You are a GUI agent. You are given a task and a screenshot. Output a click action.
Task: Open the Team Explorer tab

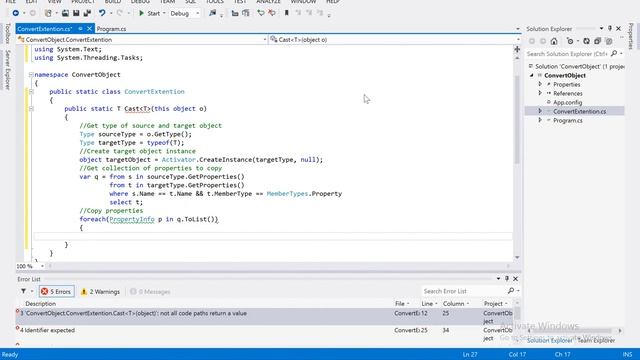click(x=596, y=340)
